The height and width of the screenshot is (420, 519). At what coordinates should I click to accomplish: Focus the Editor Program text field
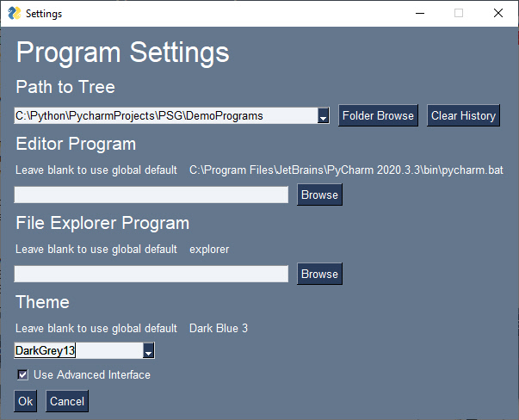click(x=151, y=195)
